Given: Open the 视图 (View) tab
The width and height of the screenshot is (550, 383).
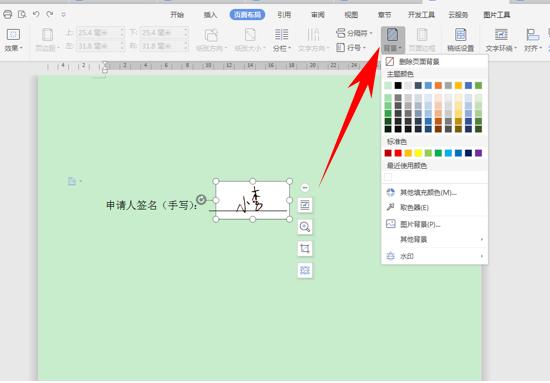Looking at the screenshot, I should pos(351,15).
